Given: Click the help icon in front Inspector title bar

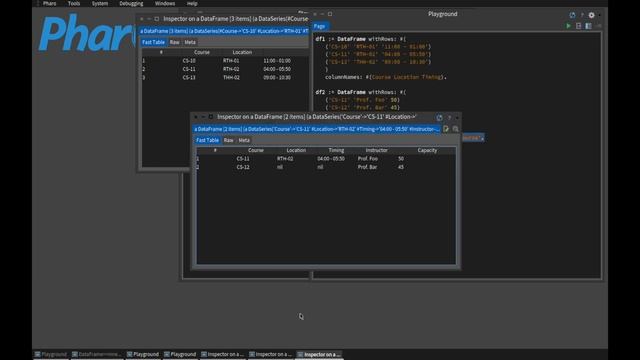Looking at the screenshot, I should click(449, 118).
